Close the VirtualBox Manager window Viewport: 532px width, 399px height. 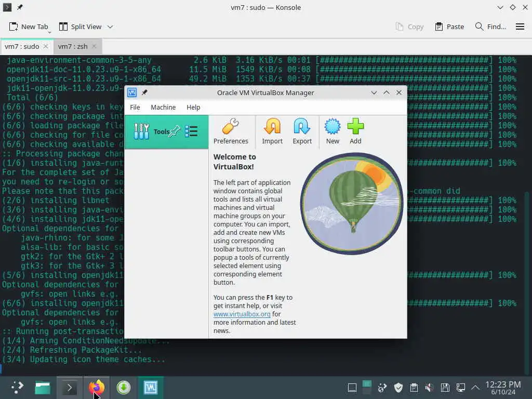399,92
